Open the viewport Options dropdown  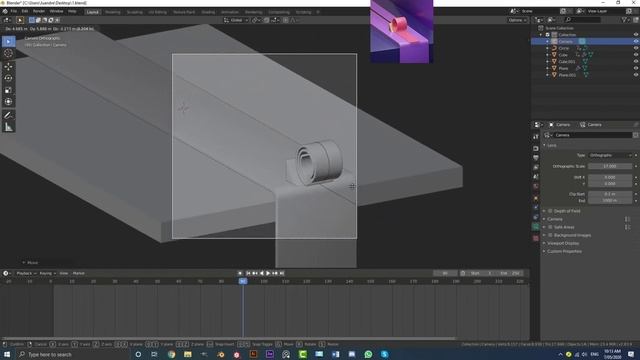(517, 20)
